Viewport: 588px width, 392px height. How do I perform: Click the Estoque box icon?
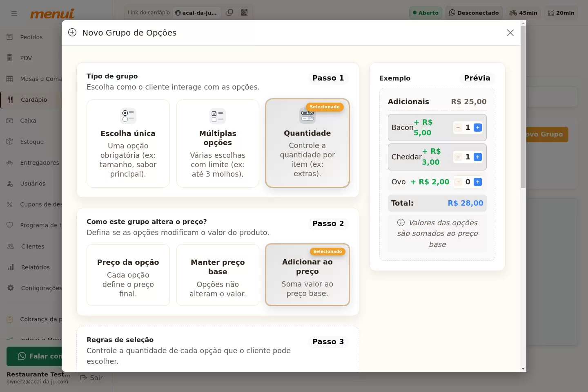[10, 141]
